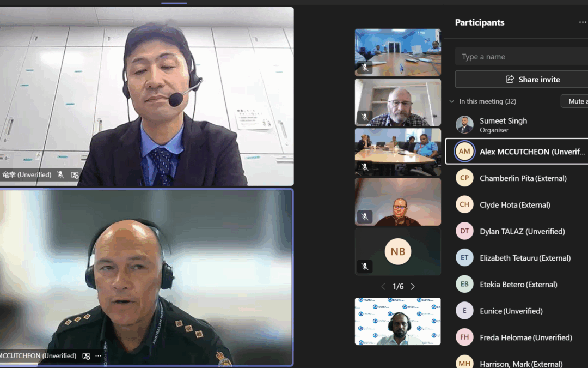Click the bearded man with glasses video thumbnail
The image size is (588, 368).
(x=398, y=102)
